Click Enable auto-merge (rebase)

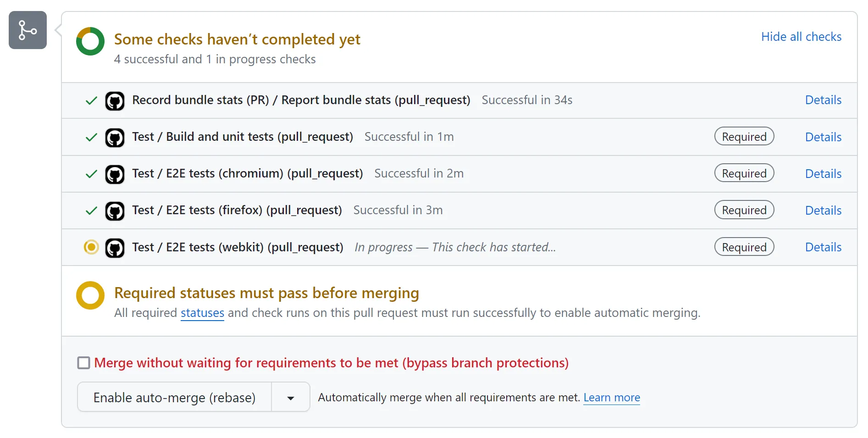click(x=174, y=397)
